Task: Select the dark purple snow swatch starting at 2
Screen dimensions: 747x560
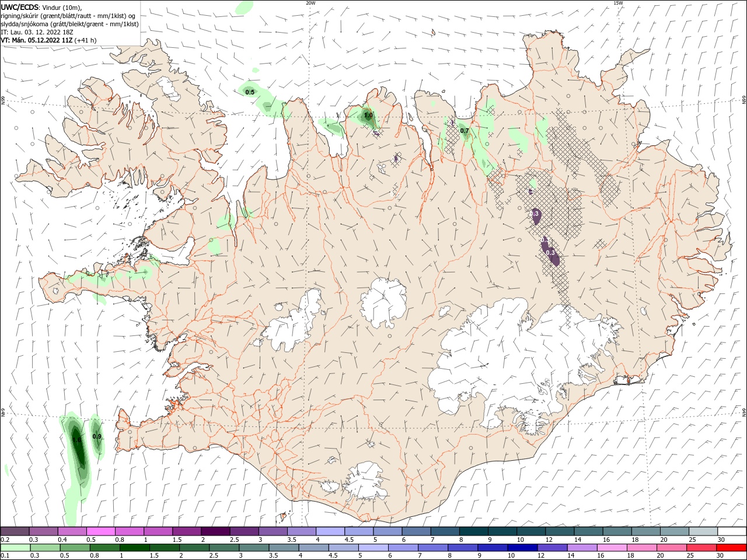Action: (x=215, y=531)
